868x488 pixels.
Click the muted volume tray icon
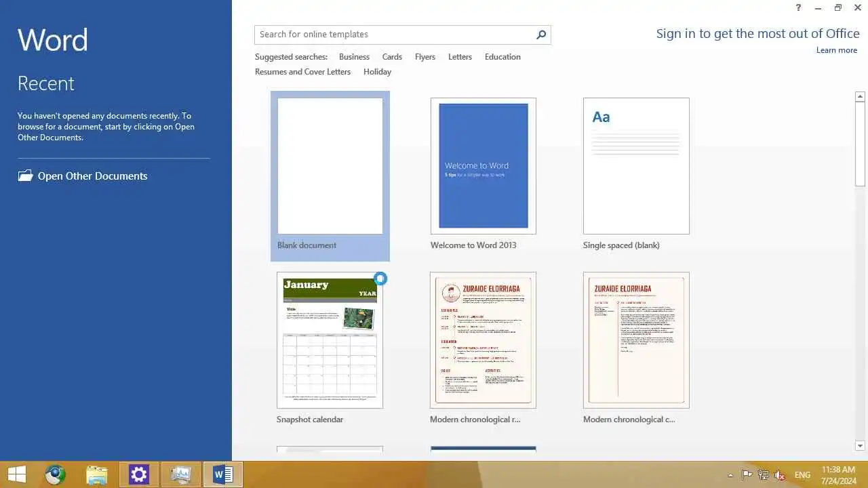(781, 475)
